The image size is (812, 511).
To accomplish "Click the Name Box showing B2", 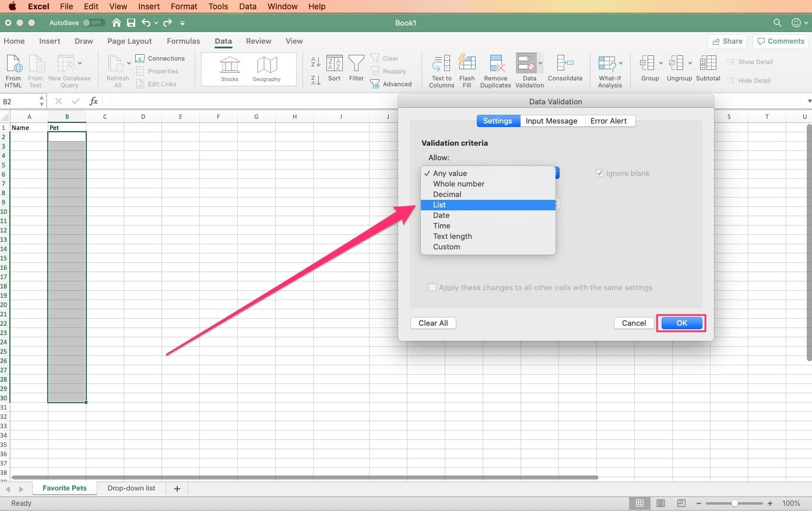I will pyautogui.click(x=20, y=101).
